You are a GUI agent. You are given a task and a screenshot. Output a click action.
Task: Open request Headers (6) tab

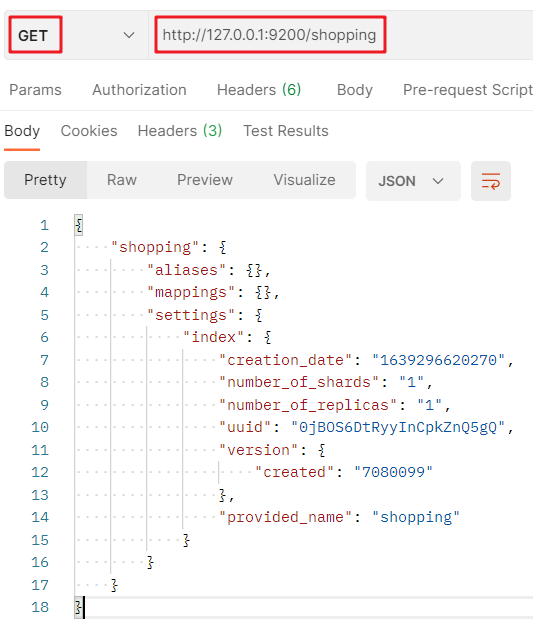click(x=259, y=90)
